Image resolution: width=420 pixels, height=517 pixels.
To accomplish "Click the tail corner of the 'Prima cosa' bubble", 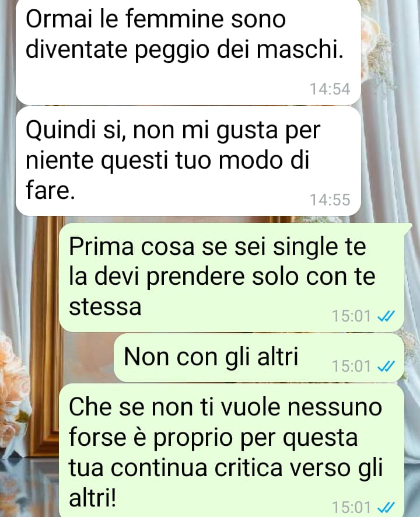I will click(408, 226).
